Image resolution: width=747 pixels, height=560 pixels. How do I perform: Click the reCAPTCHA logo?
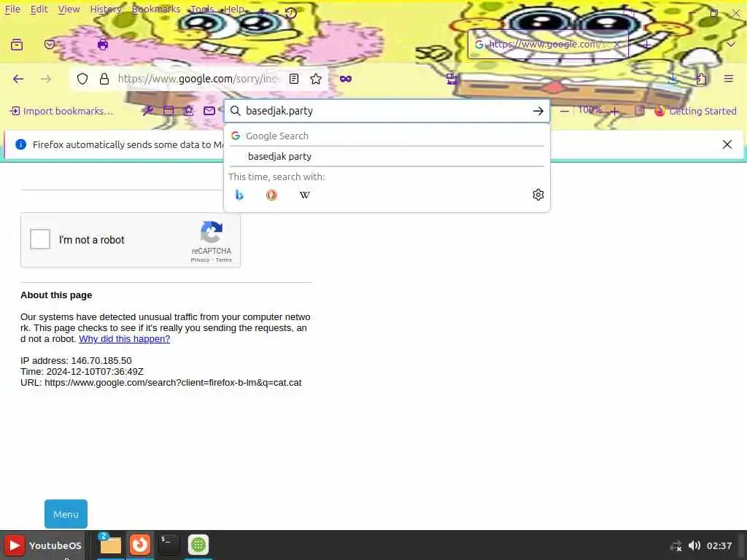(212, 232)
